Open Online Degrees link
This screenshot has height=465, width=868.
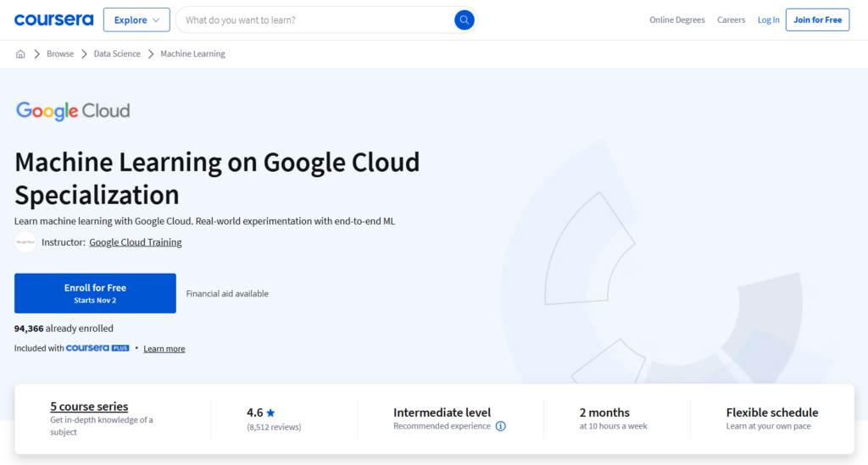coord(677,20)
